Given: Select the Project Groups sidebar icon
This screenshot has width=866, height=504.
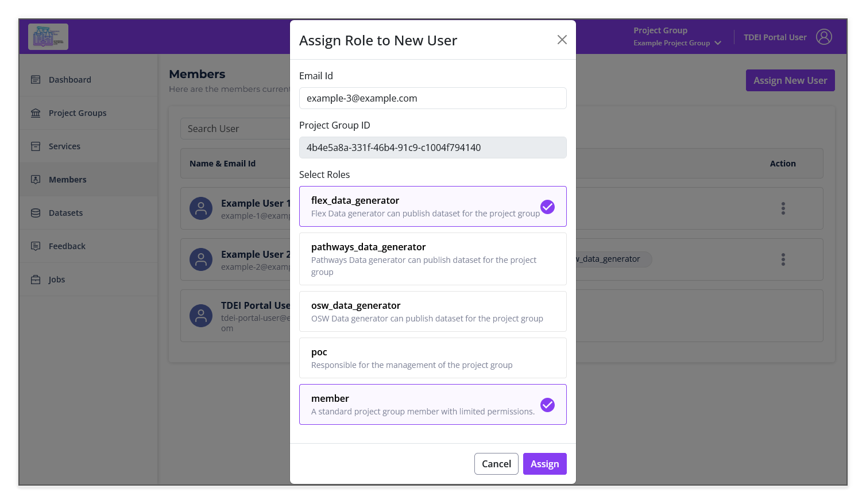Looking at the screenshot, I should coord(36,113).
